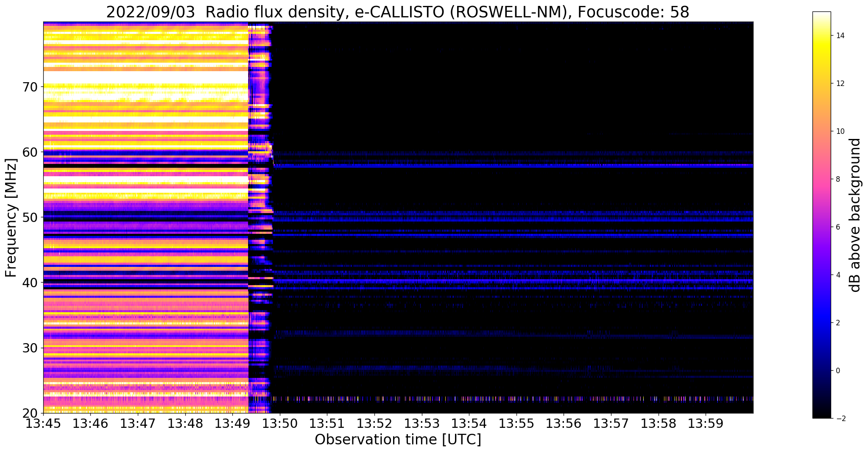Click the 13:54 time tick label
This screenshot has width=868, height=452.
[469, 424]
